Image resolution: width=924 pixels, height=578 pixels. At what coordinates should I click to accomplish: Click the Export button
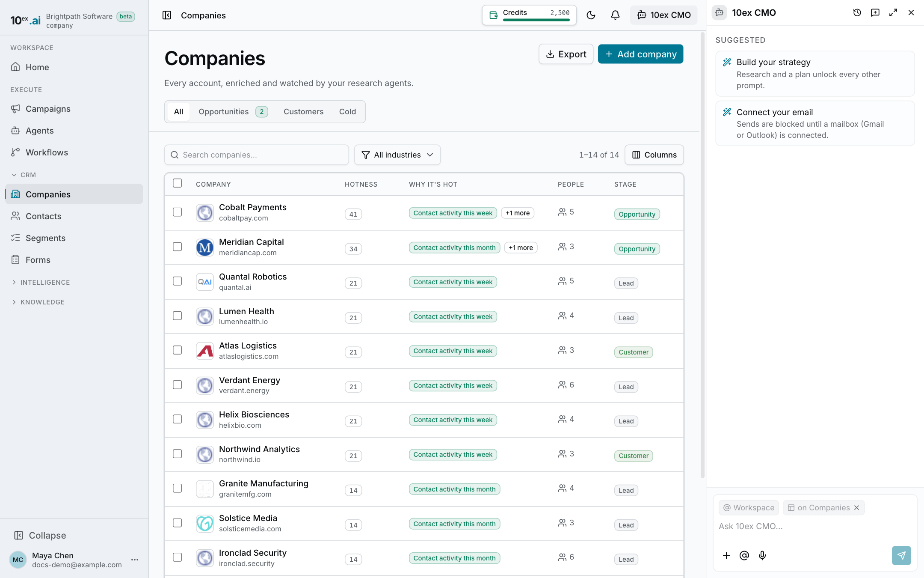click(x=566, y=54)
